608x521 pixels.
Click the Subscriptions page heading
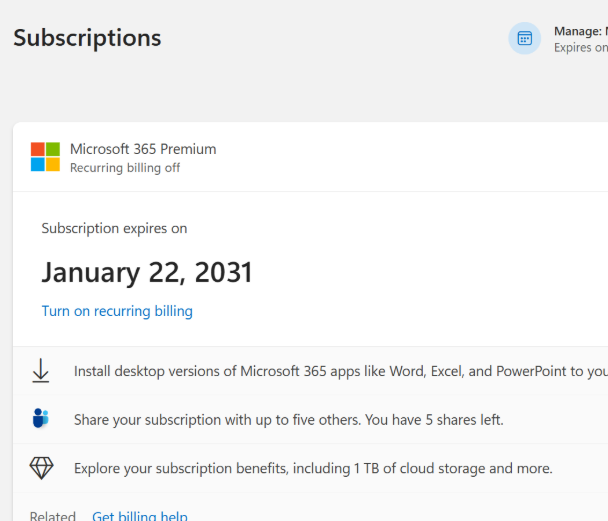[87, 38]
